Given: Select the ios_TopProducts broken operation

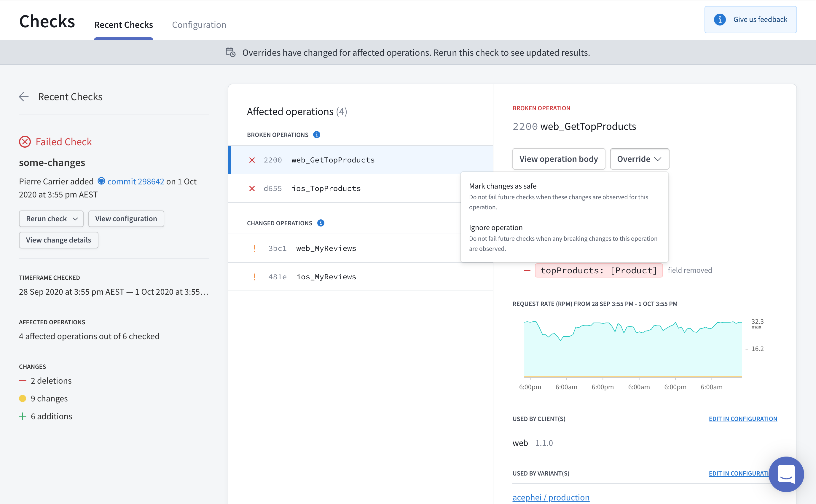Looking at the screenshot, I should (326, 188).
